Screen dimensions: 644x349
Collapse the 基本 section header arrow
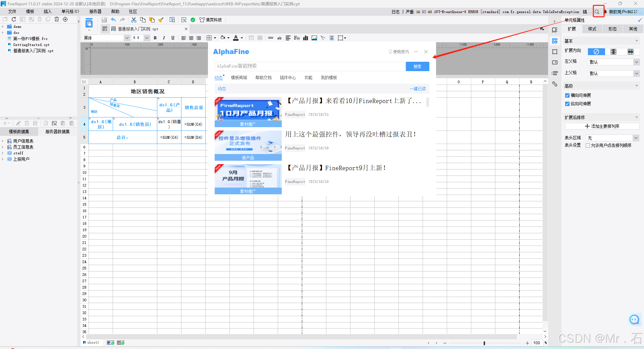coord(637,41)
